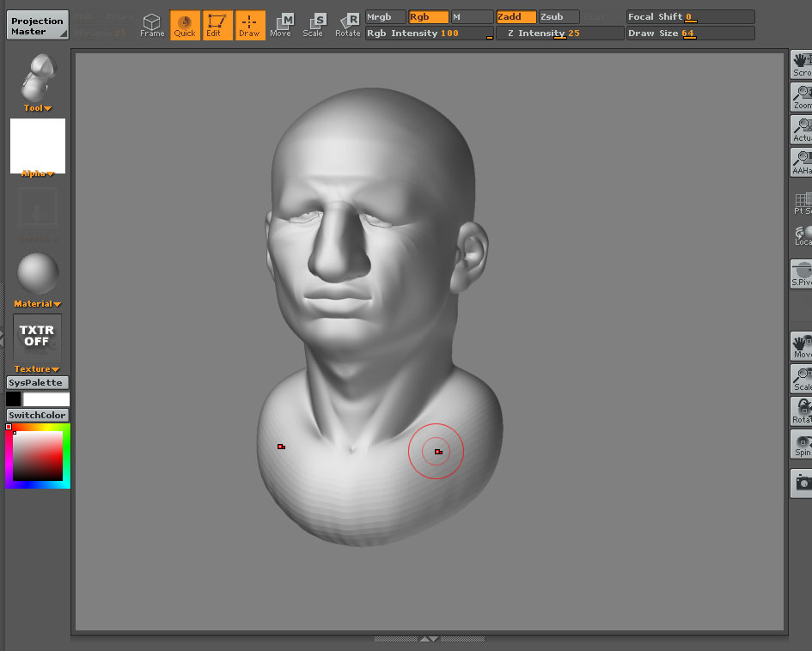
Task: Toggle Edit mode in the top shelf
Action: pyautogui.click(x=217, y=25)
